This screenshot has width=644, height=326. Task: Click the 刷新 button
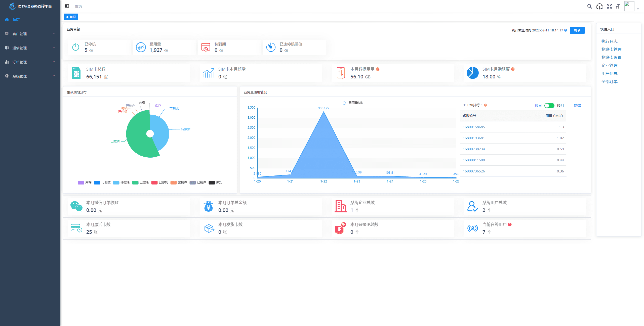click(x=577, y=30)
